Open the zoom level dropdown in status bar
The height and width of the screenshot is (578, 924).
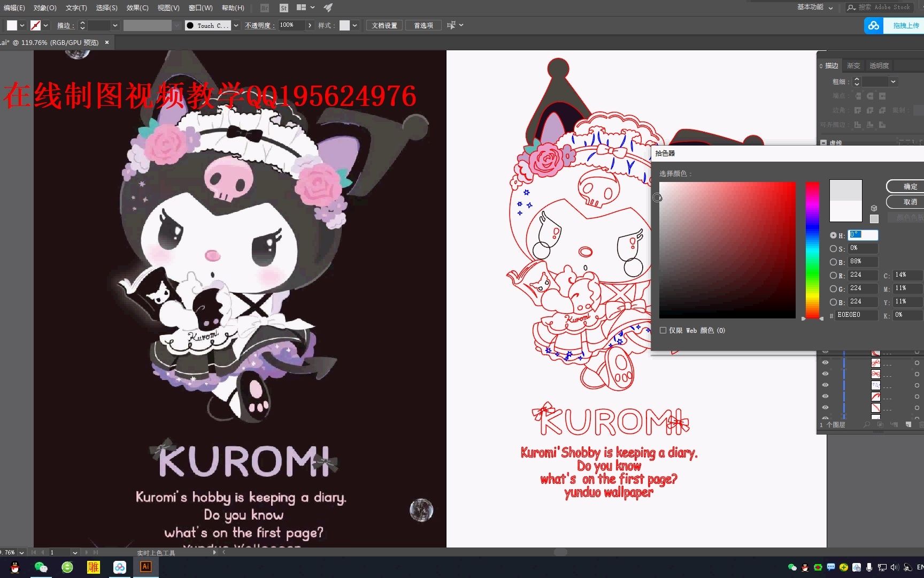pyautogui.click(x=21, y=552)
